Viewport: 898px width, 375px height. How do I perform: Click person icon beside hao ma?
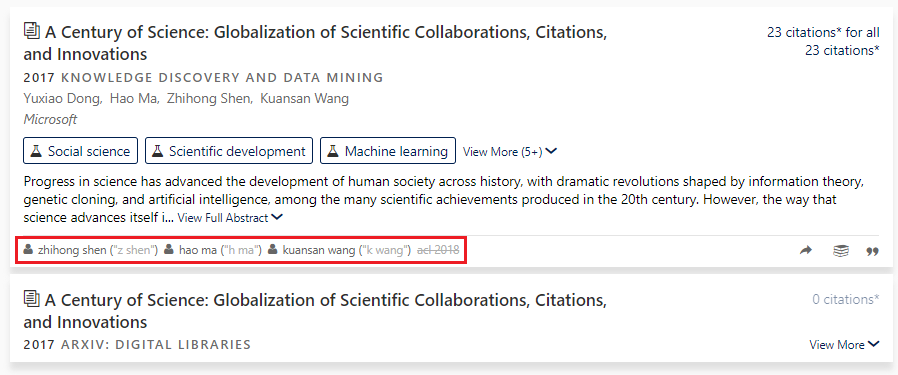(x=169, y=250)
